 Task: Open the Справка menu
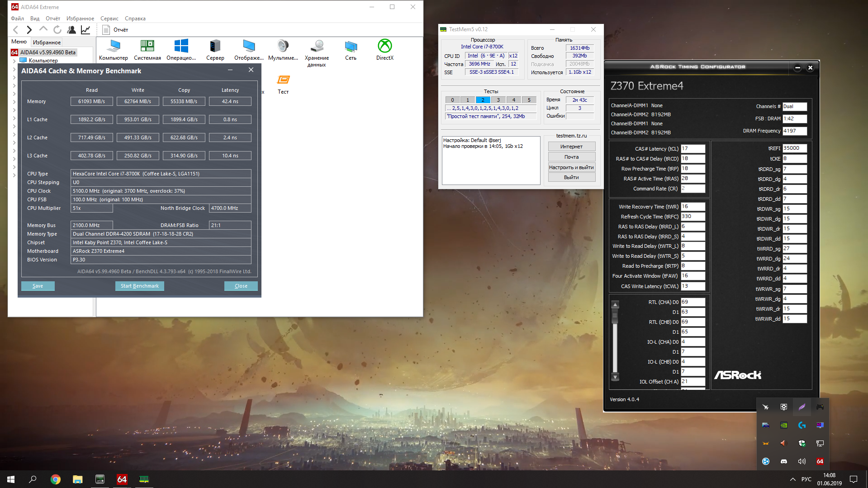click(135, 19)
